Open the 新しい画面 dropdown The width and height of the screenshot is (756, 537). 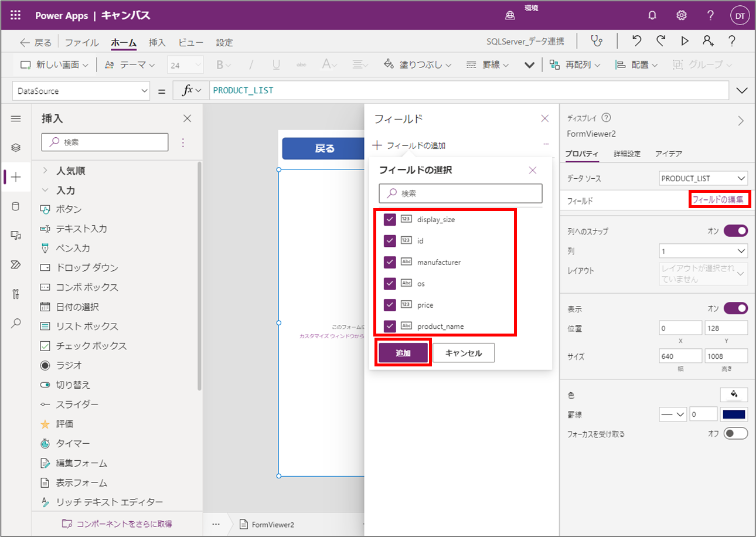55,65
